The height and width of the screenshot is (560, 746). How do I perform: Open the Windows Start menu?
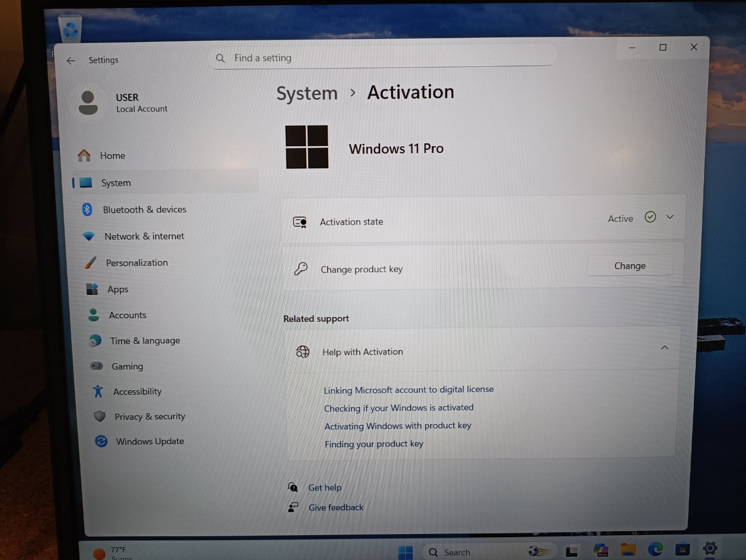coord(405,552)
